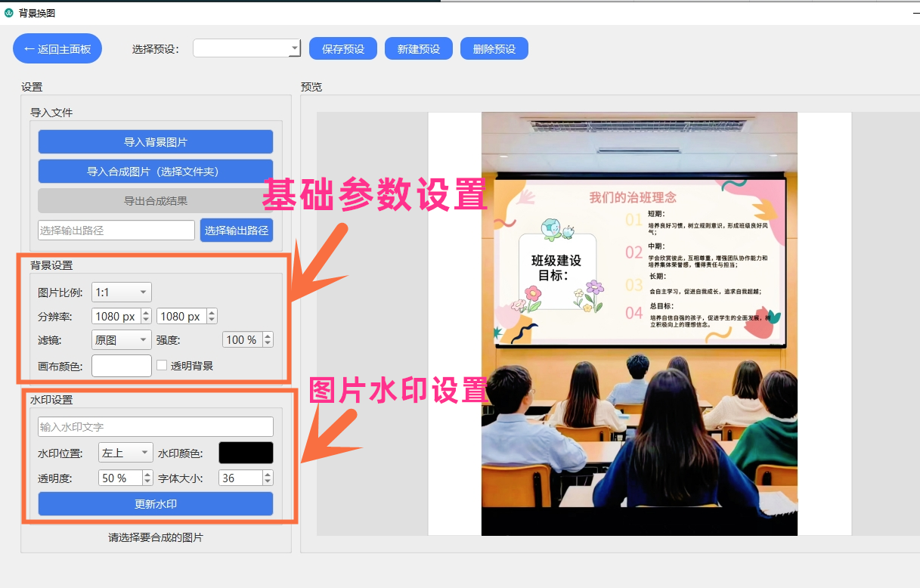Click the 导入背景图片 button
Viewport: 920px width, 588px height.
156,141
